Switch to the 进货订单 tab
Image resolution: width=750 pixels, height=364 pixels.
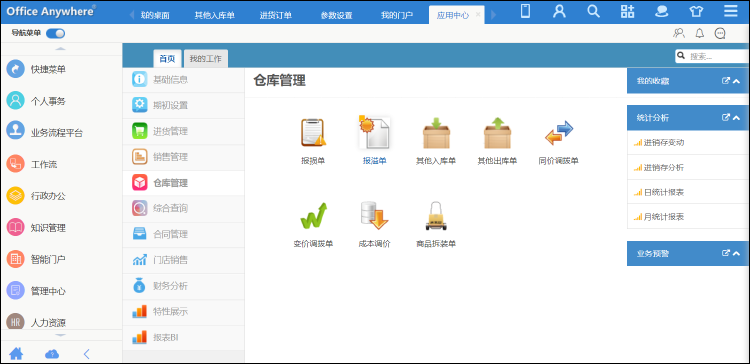click(276, 15)
